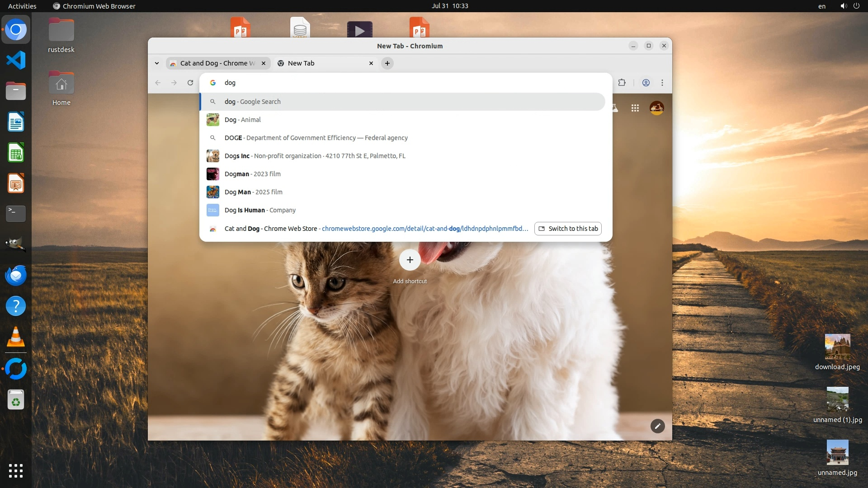Click the Add shortcut plus button
This screenshot has width=868, height=488.
tap(410, 260)
